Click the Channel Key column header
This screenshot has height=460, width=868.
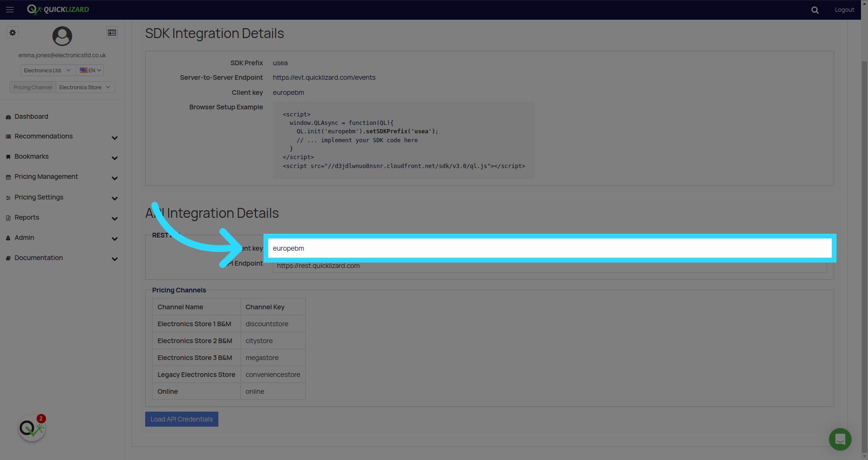(x=265, y=307)
